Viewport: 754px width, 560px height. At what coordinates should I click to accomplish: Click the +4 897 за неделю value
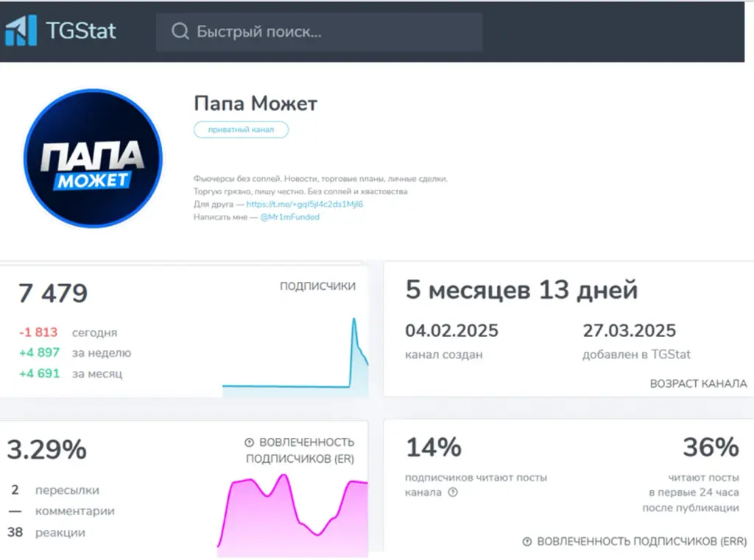pyautogui.click(x=40, y=352)
